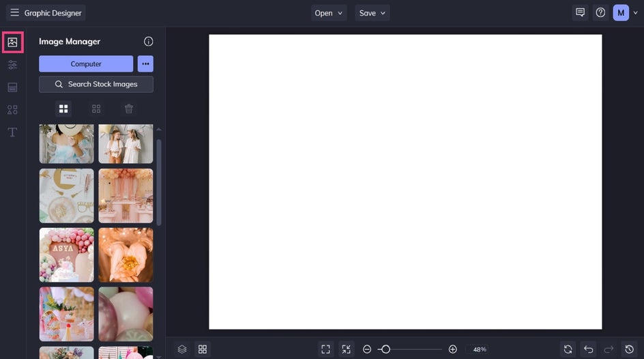Toggle the grid view icon in bottom bar
Screen dimensions: 644x359
click(203, 349)
